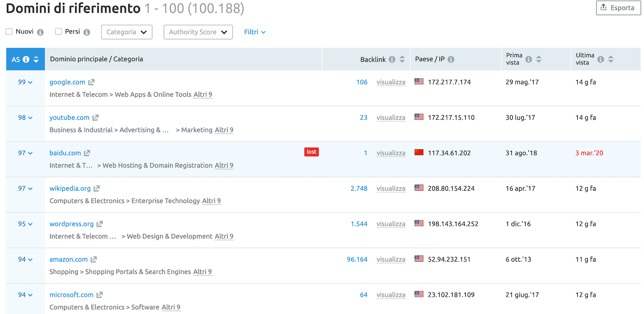This screenshot has width=644, height=314.
Task: Open external link icon next to baidu.com
Action: 87,153
